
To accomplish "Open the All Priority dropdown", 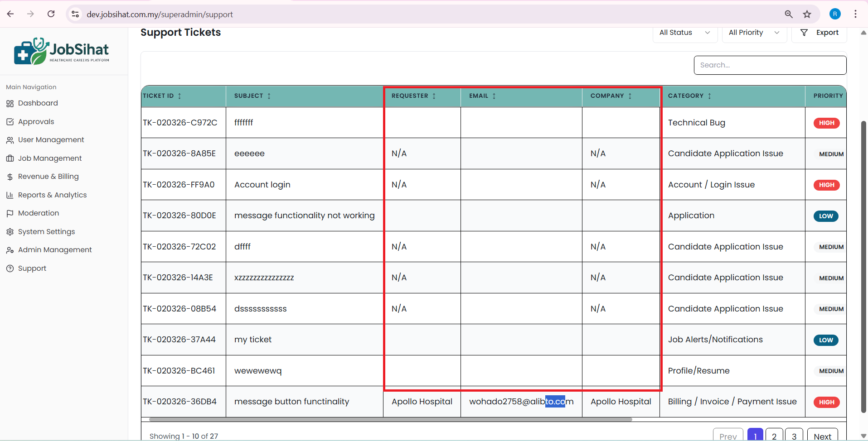I will point(754,33).
